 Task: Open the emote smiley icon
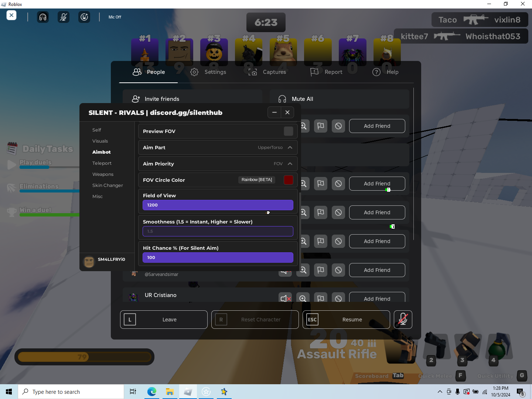85,17
